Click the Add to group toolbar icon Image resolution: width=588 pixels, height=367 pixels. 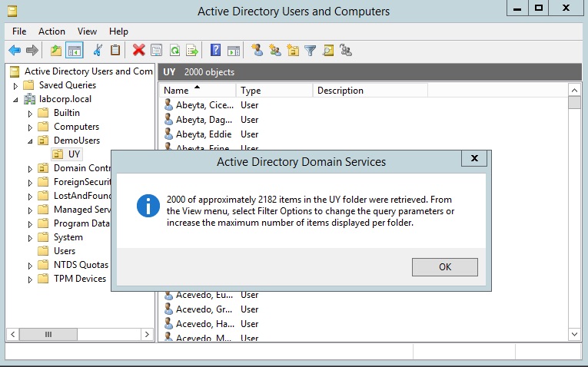[346, 50]
